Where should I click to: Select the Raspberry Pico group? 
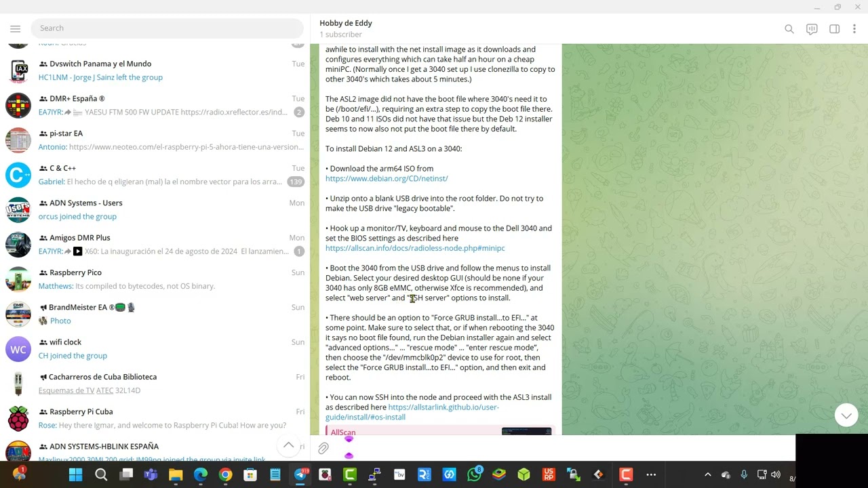click(x=155, y=279)
